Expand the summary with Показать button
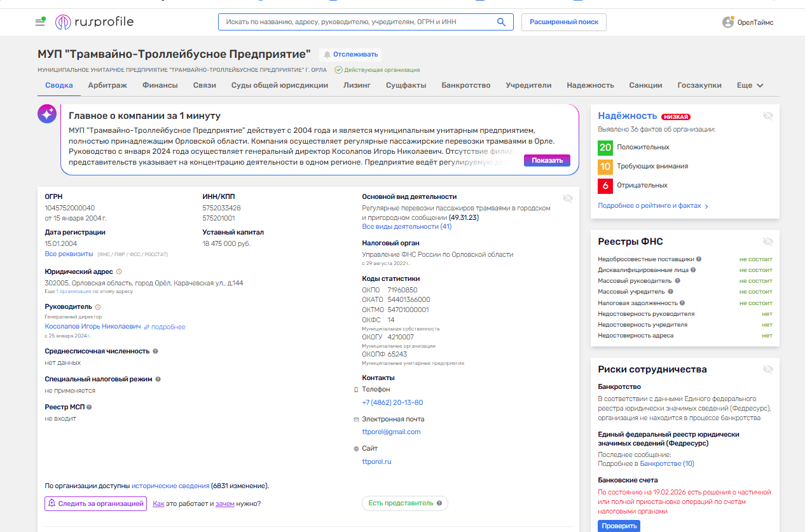This screenshot has width=805, height=532. (547, 160)
